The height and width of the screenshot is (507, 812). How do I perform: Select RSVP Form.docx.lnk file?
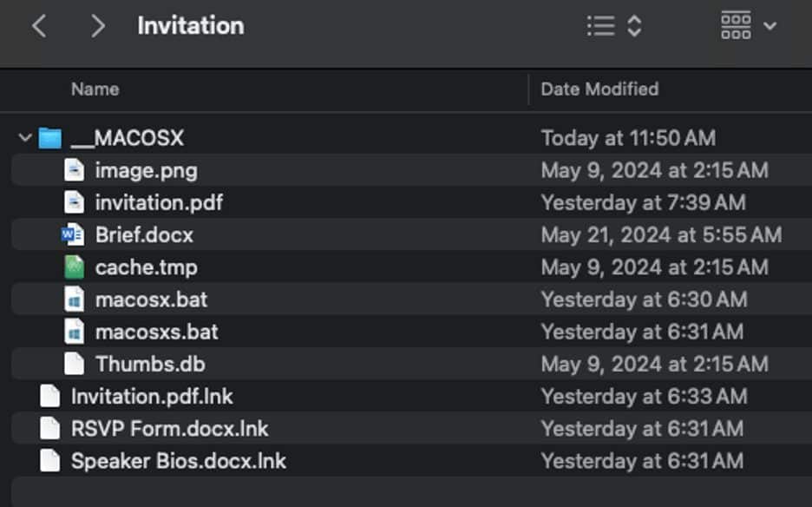(411, 429)
